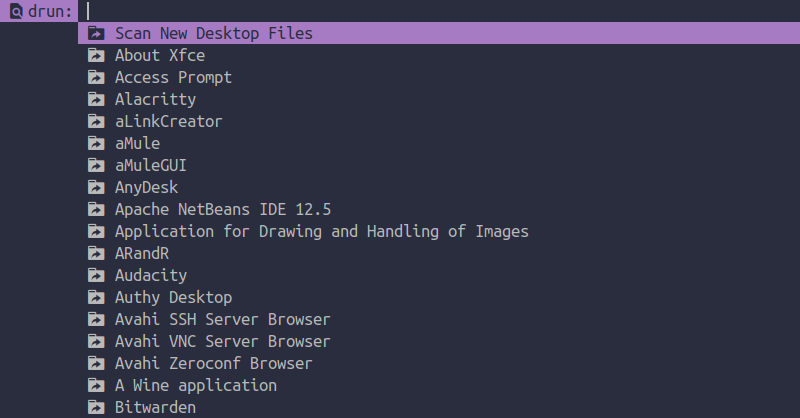This screenshot has width=800, height=418.
Task: Select Application for Drawing and Handling of Images
Action: (439, 231)
